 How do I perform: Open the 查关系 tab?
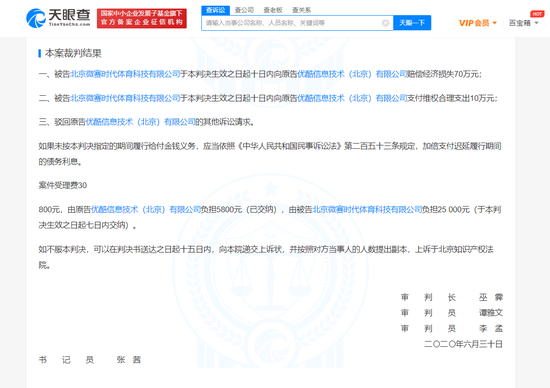[302, 10]
